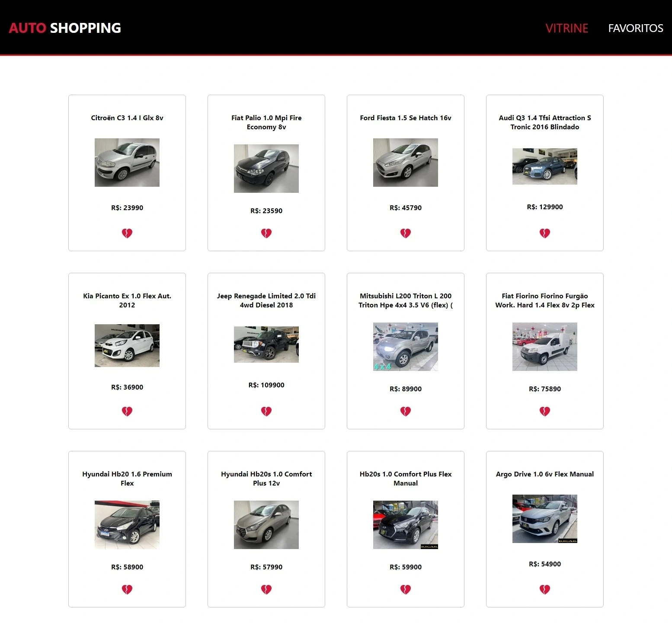Click the silver Ford Fiesta photo

pyautogui.click(x=406, y=163)
